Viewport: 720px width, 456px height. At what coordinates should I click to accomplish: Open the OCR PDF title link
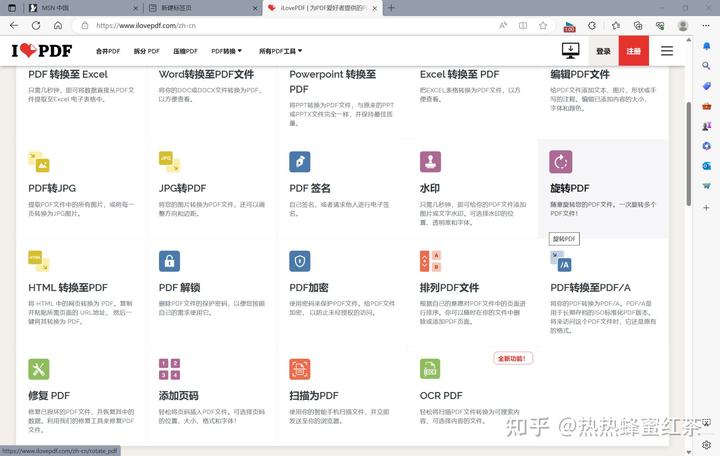click(x=441, y=395)
